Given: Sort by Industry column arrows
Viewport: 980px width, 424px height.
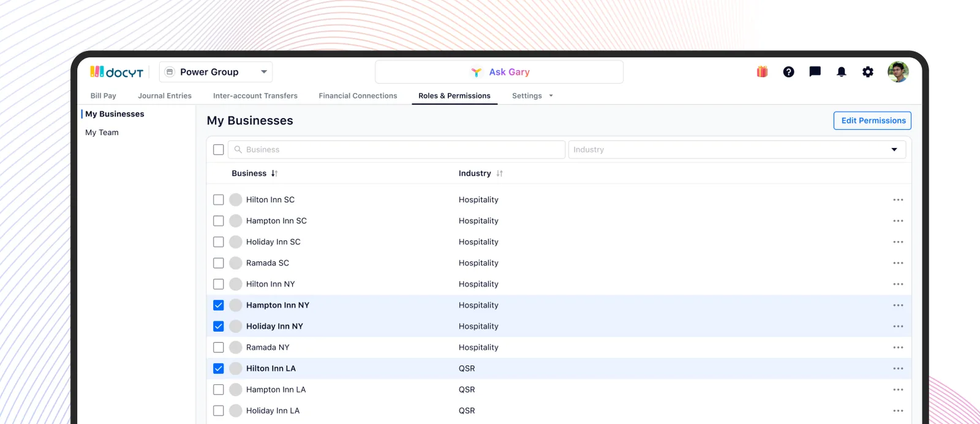Looking at the screenshot, I should click(x=500, y=174).
